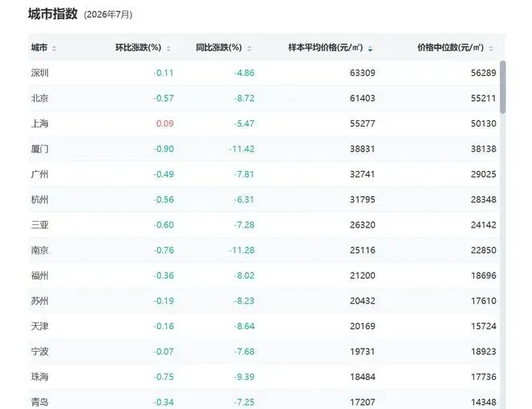
Task: Click average price 20432 cell
Action: (x=363, y=301)
